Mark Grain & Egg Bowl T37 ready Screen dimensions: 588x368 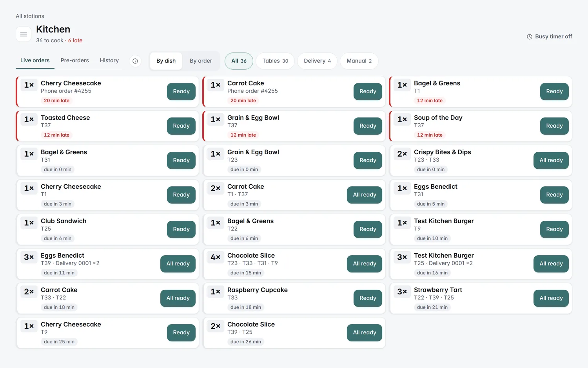pos(368,126)
